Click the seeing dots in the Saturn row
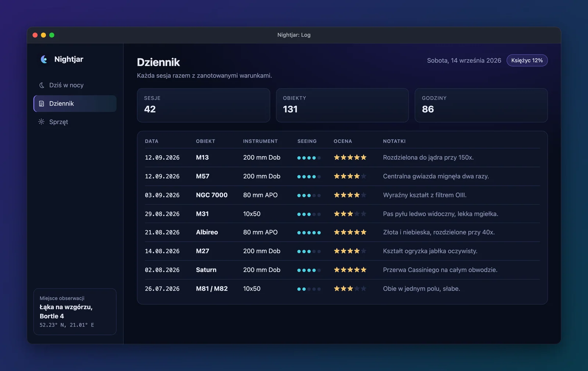The width and height of the screenshot is (588, 371). coord(309,270)
